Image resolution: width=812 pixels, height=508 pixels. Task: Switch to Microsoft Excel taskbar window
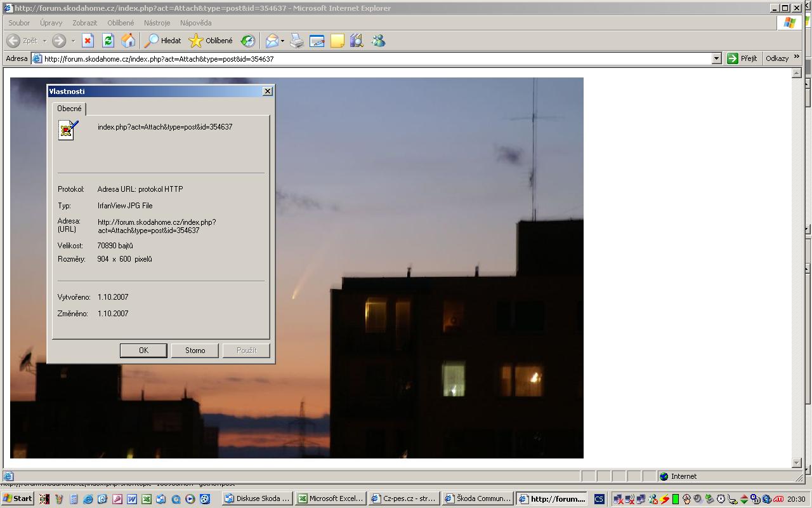[331, 499]
